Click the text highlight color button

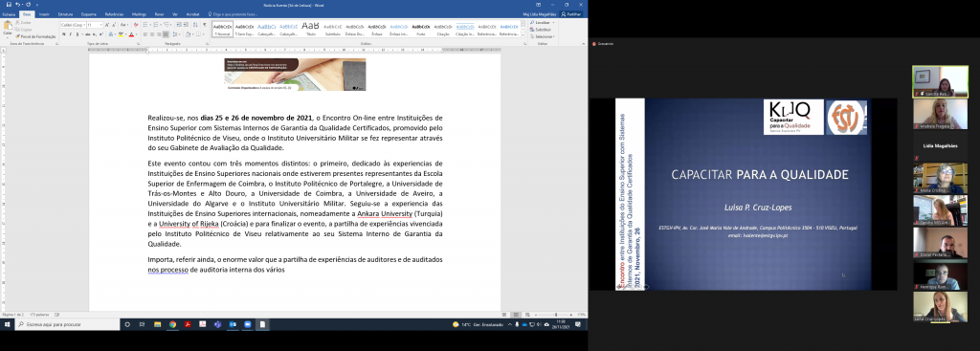pyautogui.click(x=121, y=34)
